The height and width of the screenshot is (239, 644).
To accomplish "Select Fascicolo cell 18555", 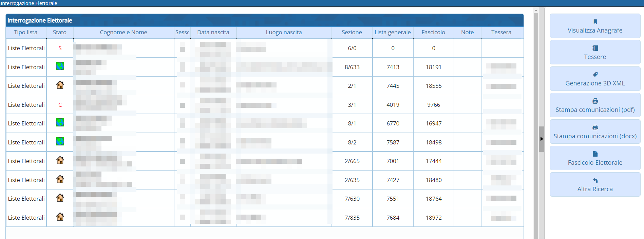I will point(434,86).
